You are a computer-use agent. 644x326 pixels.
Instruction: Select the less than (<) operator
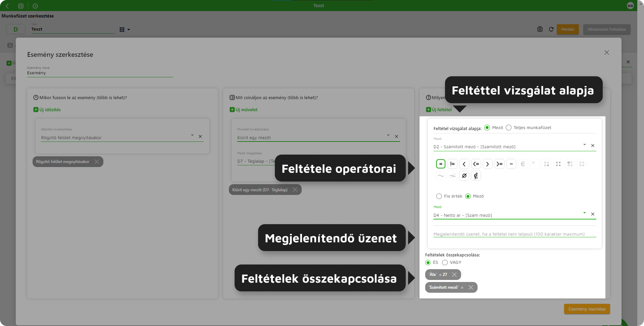(464, 164)
